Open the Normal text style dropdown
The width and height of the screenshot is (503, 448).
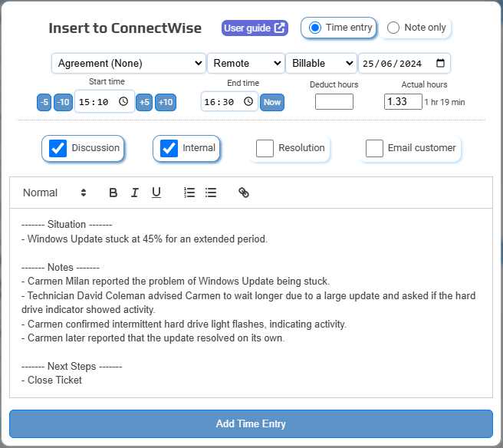[x=54, y=193]
